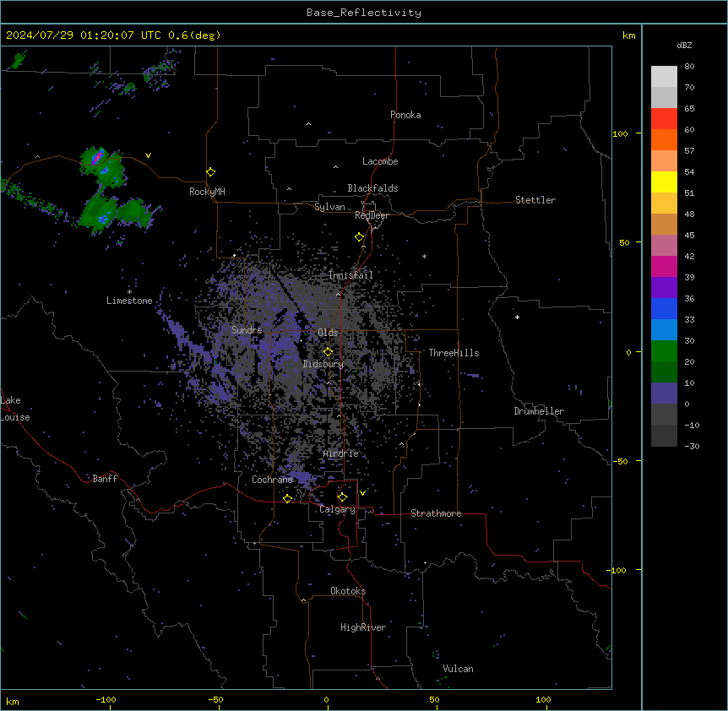Click the Innisfail city label

[350, 275]
